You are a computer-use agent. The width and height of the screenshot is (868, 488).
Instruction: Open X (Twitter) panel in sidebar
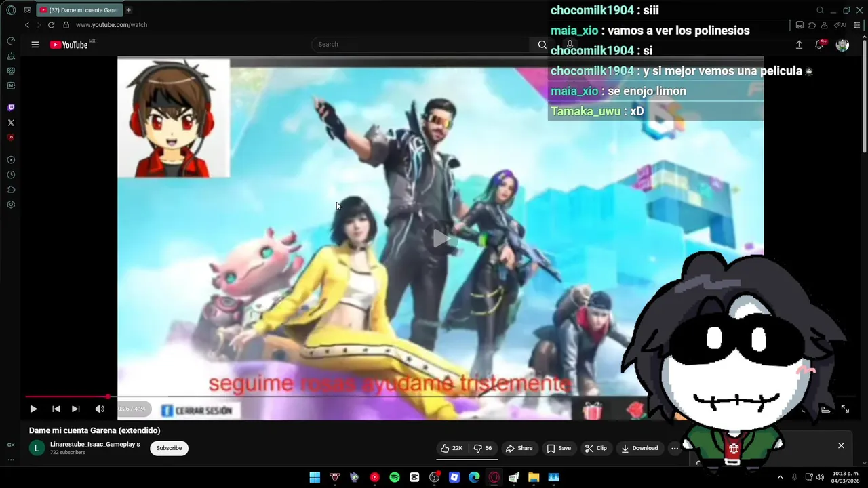pyautogui.click(x=11, y=123)
